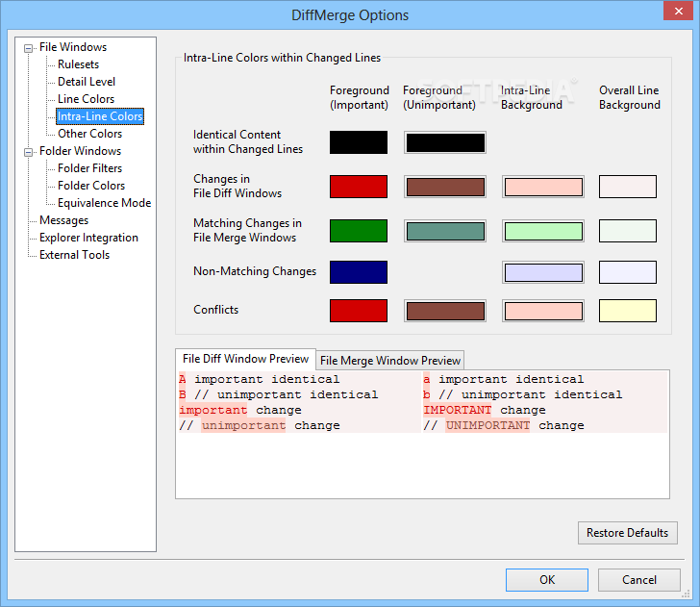Change Conflicts intra-line background swatch

coord(543,311)
